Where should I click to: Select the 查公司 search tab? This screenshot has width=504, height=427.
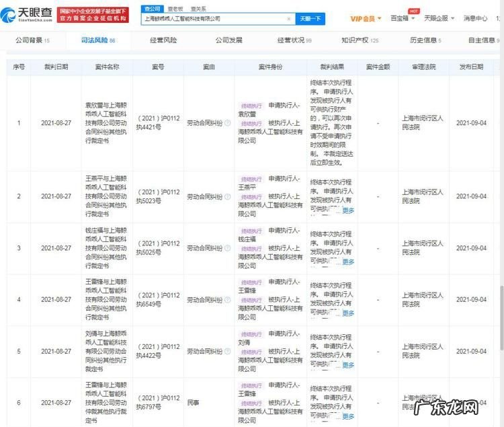click(x=153, y=9)
